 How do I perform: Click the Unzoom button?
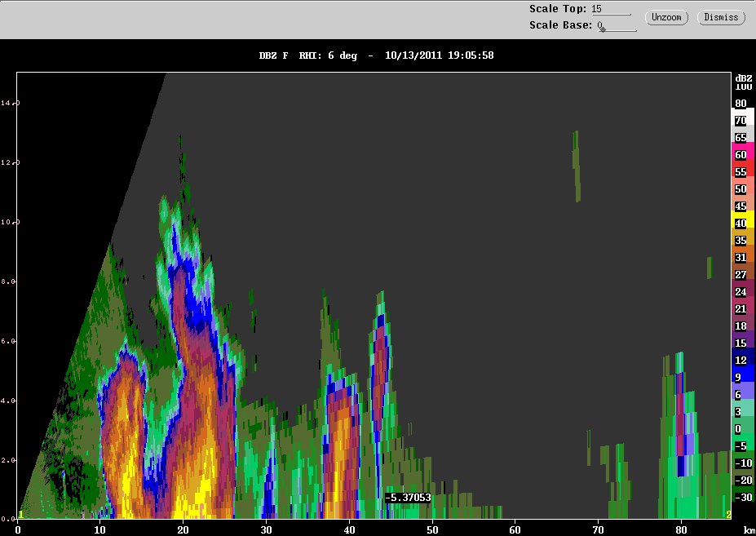666,17
